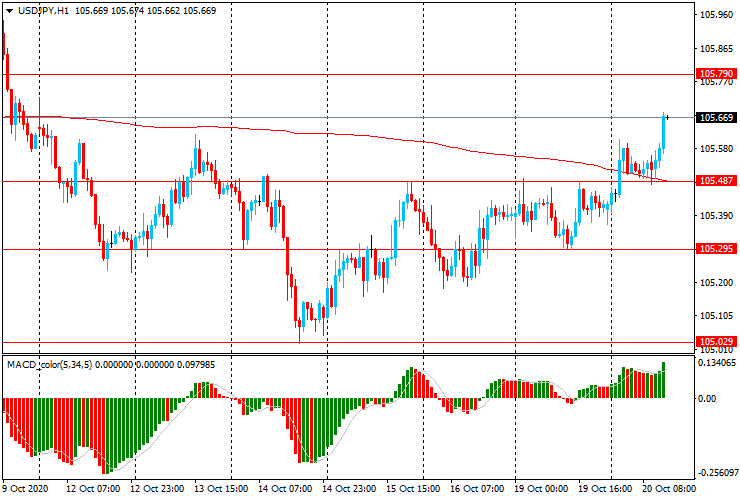Click the MACD_color(5,34,5) indicator label
The image size is (740, 500).
(x=50, y=364)
